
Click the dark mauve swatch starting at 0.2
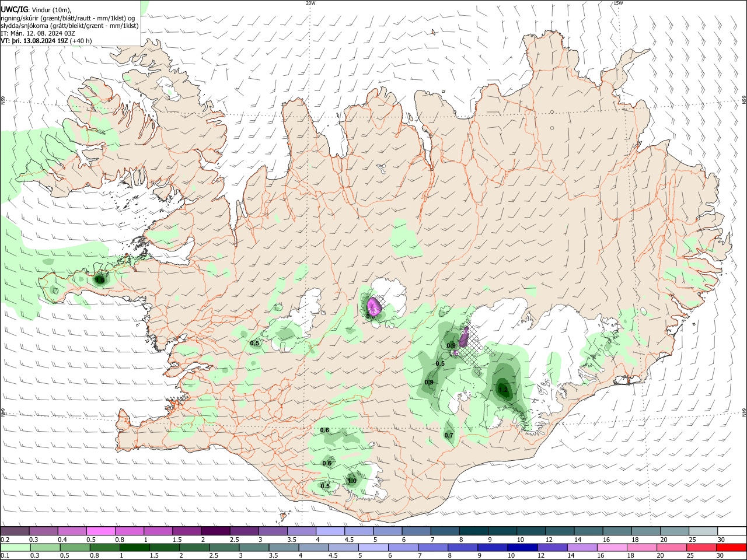[x=15, y=531]
